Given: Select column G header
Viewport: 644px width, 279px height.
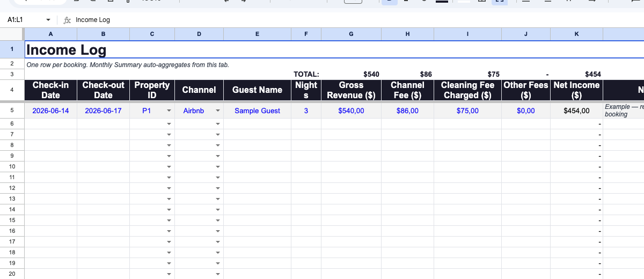Looking at the screenshot, I should point(351,34).
